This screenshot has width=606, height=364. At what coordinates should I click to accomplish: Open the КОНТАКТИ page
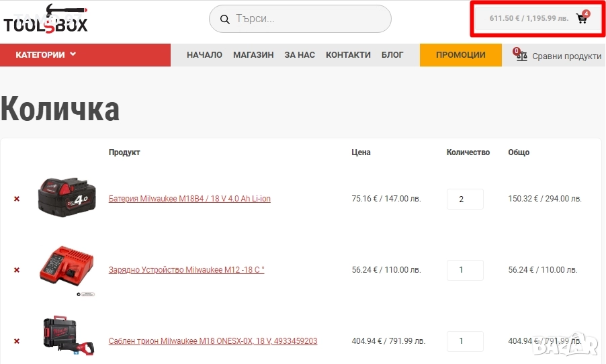(x=348, y=55)
